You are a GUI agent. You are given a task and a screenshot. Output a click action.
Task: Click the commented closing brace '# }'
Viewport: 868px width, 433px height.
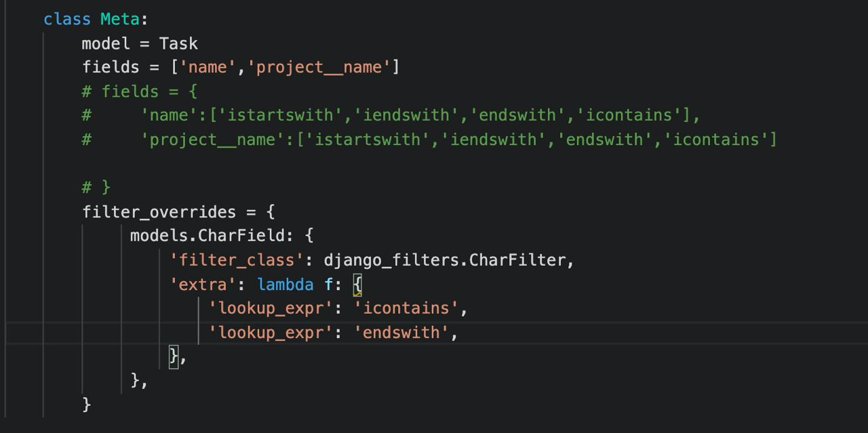click(x=96, y=187)
